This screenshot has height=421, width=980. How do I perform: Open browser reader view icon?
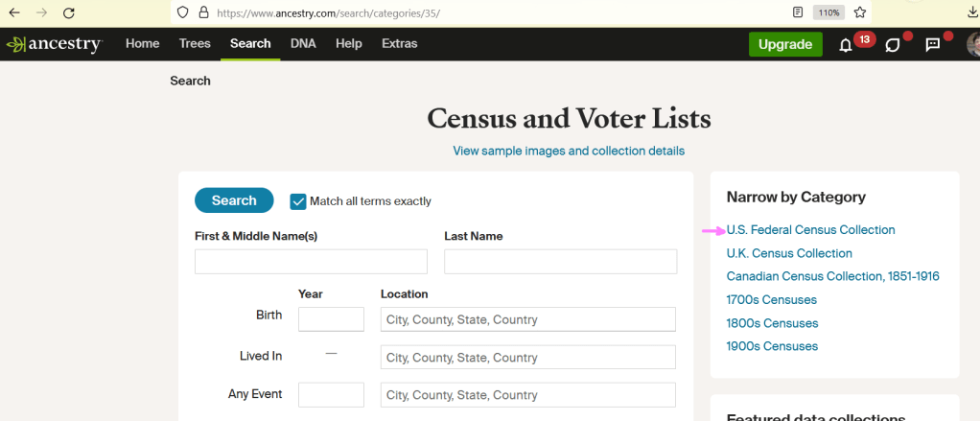tap(798, 13)
